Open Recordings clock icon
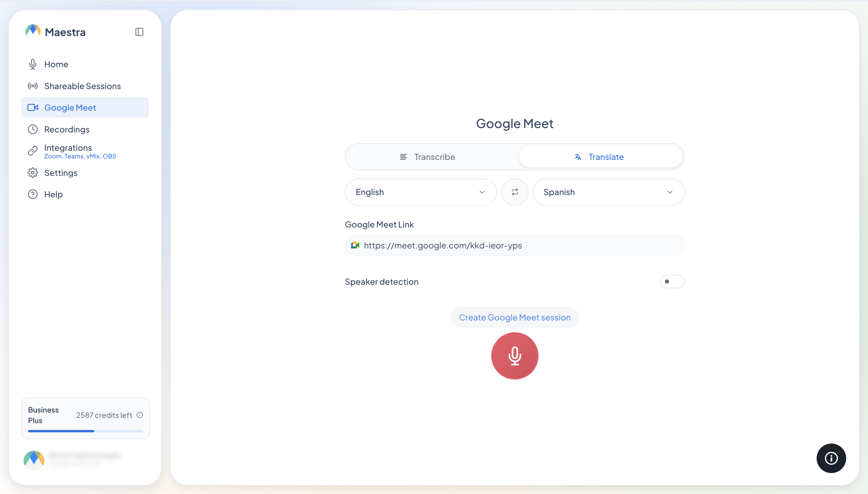868x494 pixels. (32, 129)
